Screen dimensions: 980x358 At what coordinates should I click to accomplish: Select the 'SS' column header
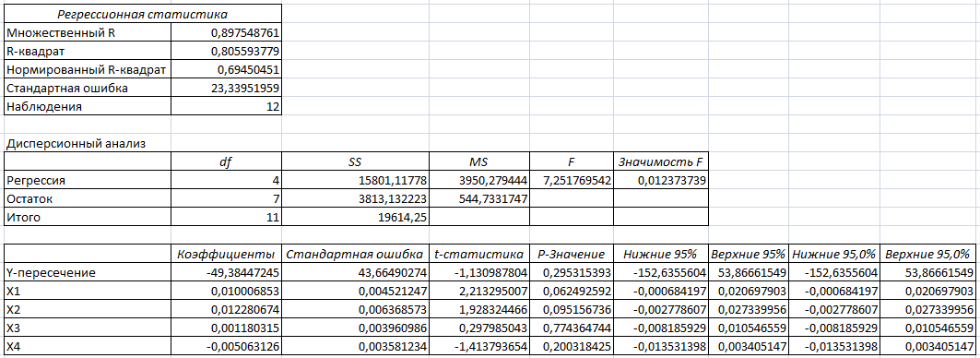[x=355, y=162]
